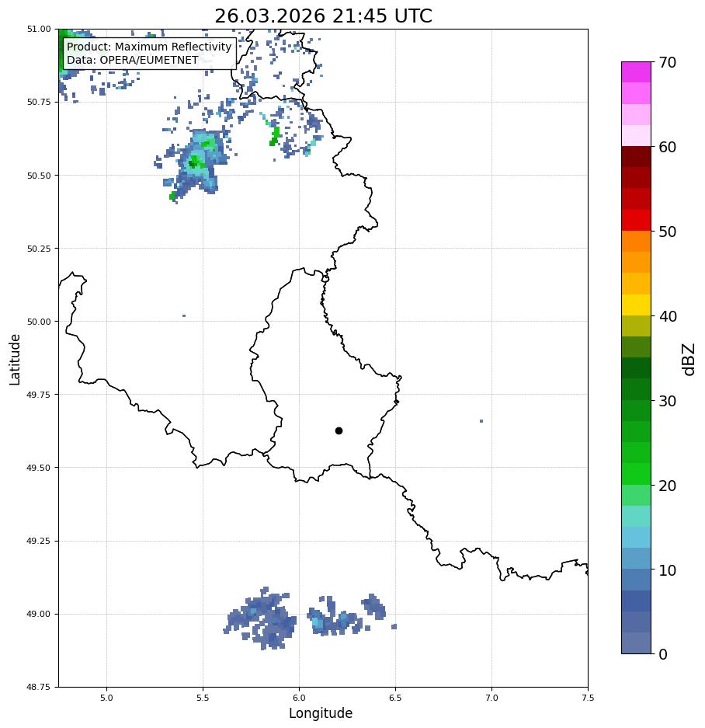Click the latitude tick label 50.75
Screen dimensions: 705x728
pos(39,102)
